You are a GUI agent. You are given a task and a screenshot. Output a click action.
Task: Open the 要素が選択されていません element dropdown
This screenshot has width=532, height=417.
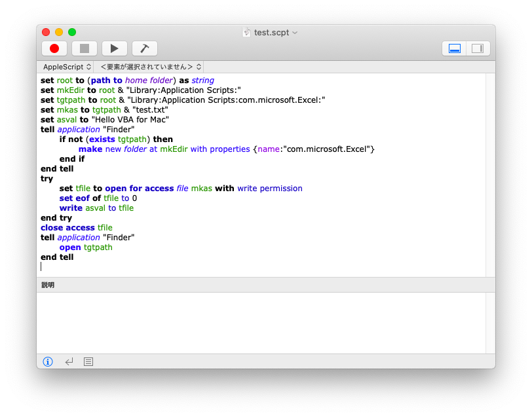[x=148, y=67]
